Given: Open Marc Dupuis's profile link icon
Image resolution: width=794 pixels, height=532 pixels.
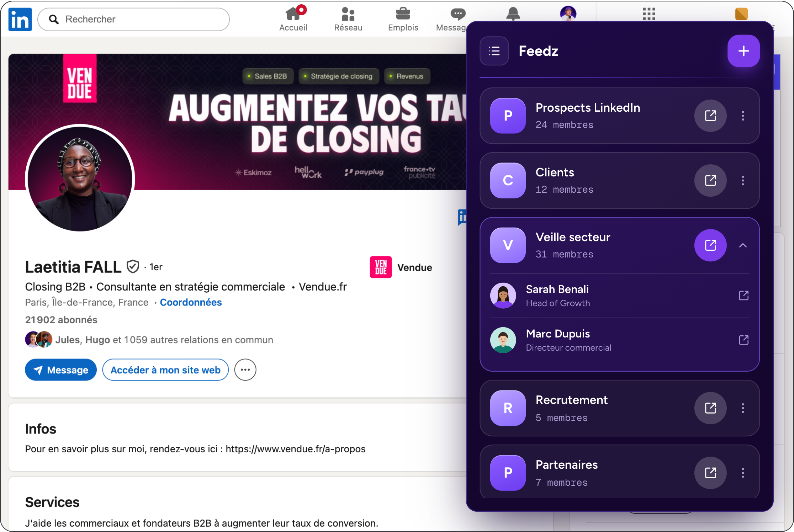Looking at the screenshot, I should (743, 340).
